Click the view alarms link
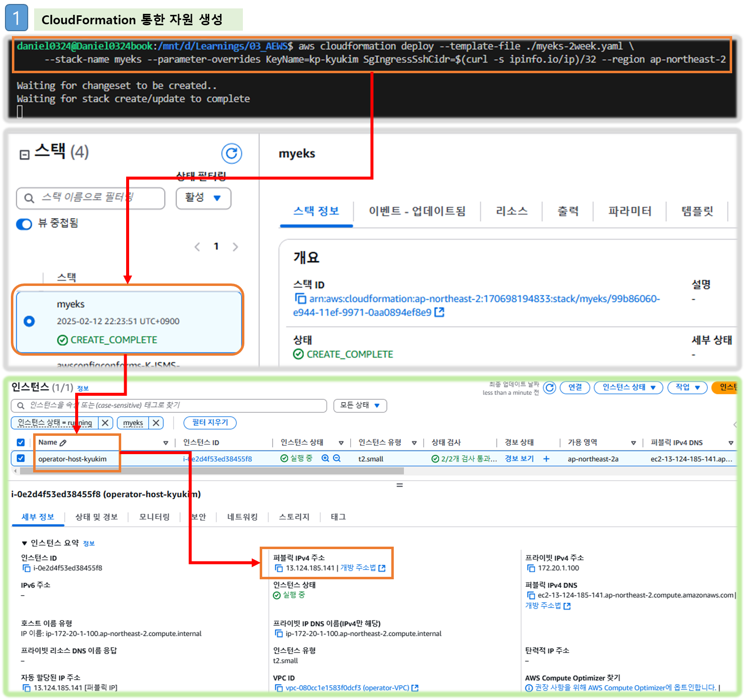745x700 pixels. coord(519,459)
